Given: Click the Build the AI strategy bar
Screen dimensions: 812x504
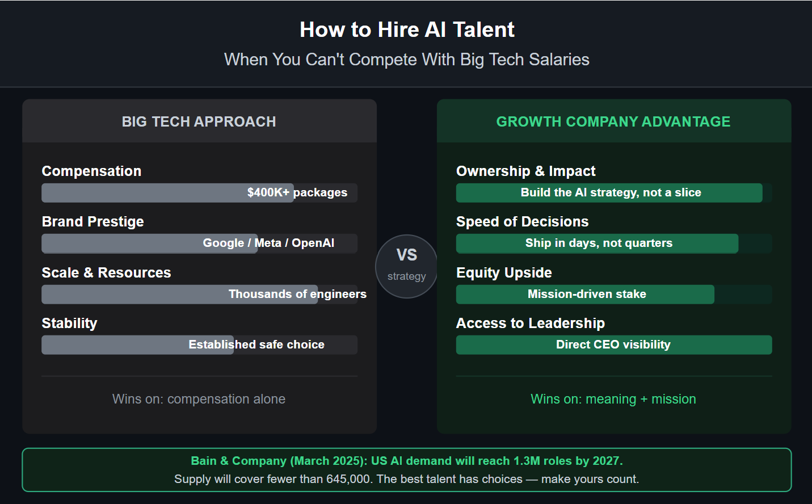Looking at the screenshot, I should click(x=613, y=193).
